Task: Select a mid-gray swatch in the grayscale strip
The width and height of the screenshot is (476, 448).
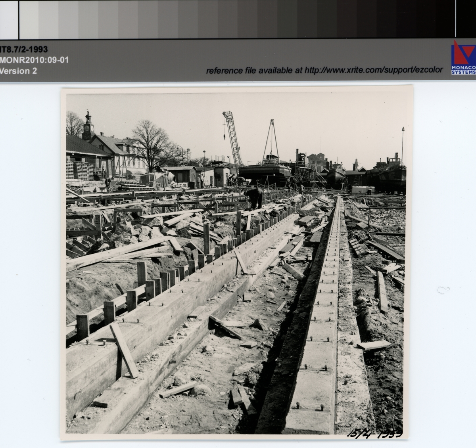Action: coord(238,19)
